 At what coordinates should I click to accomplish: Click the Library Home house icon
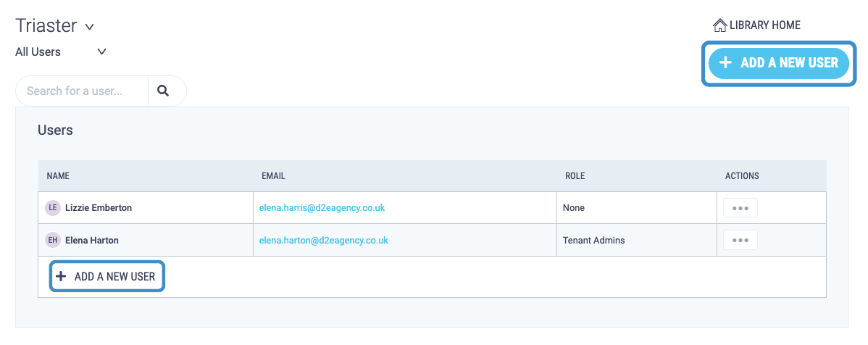719,25
